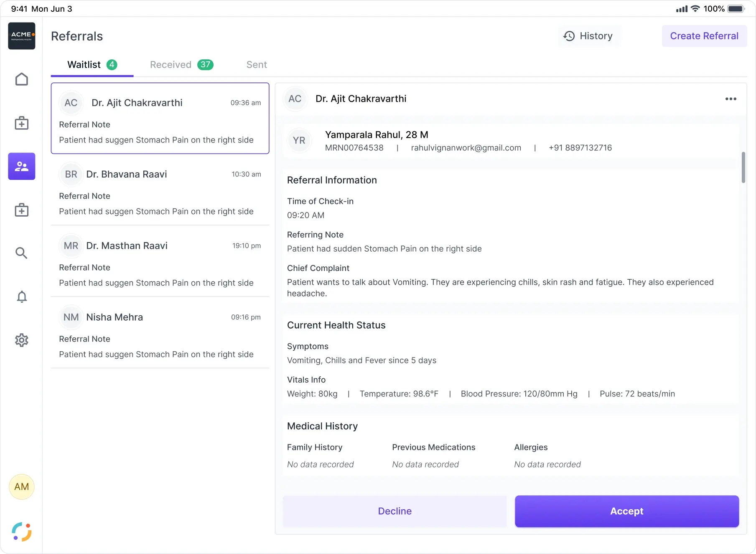
Task: Click the battery indicator in status bar
Action: tap(736, 9)
